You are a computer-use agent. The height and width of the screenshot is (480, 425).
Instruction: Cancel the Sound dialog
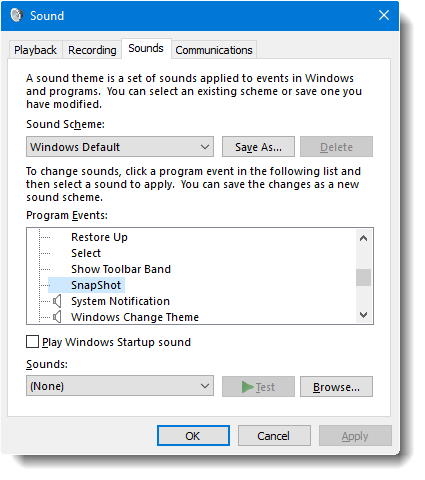274,435
